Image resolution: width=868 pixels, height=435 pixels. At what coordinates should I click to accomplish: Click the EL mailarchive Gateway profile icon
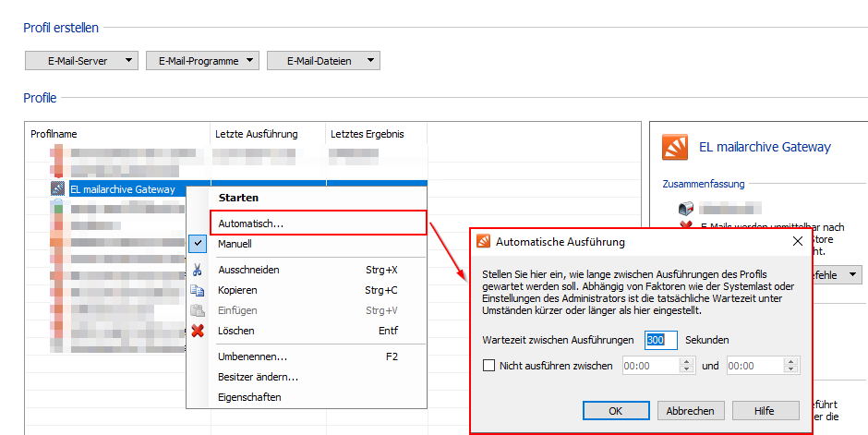(x=58, y=189)
